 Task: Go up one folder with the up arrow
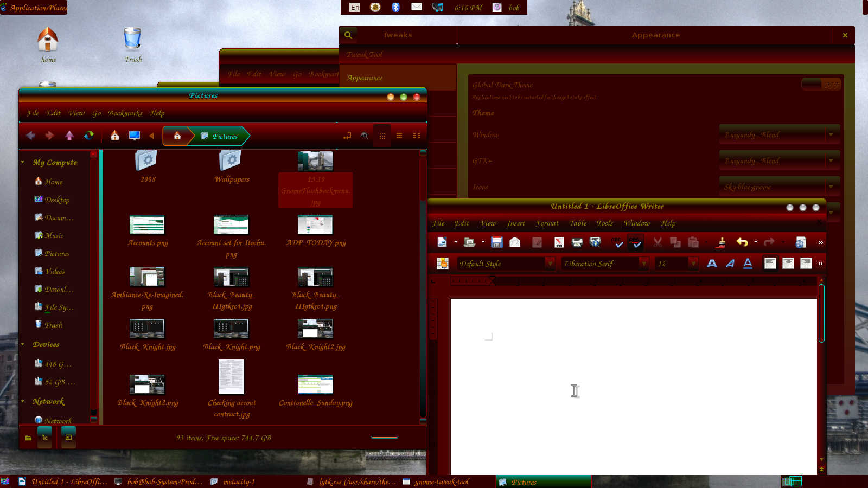tap(69, 136)
